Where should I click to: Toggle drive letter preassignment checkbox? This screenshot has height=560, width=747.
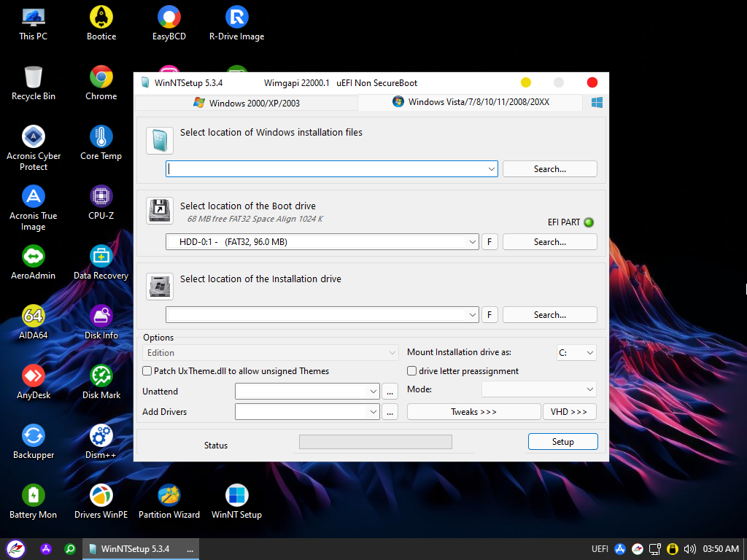tap(412, 371)
